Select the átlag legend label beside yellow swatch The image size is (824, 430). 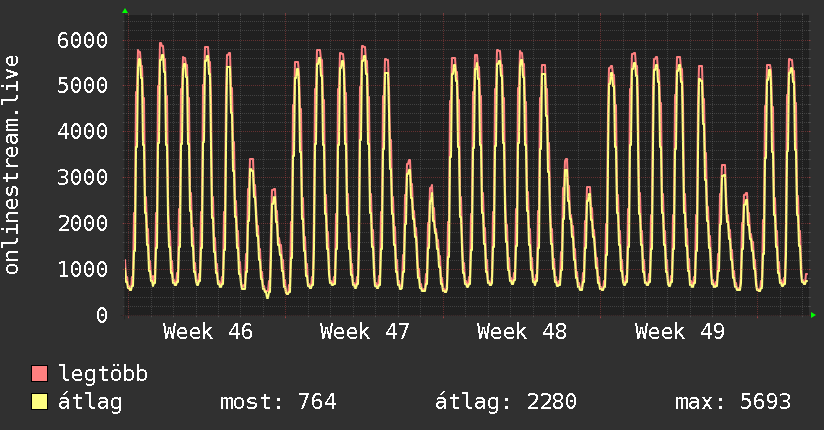click(x=90, y=402)
